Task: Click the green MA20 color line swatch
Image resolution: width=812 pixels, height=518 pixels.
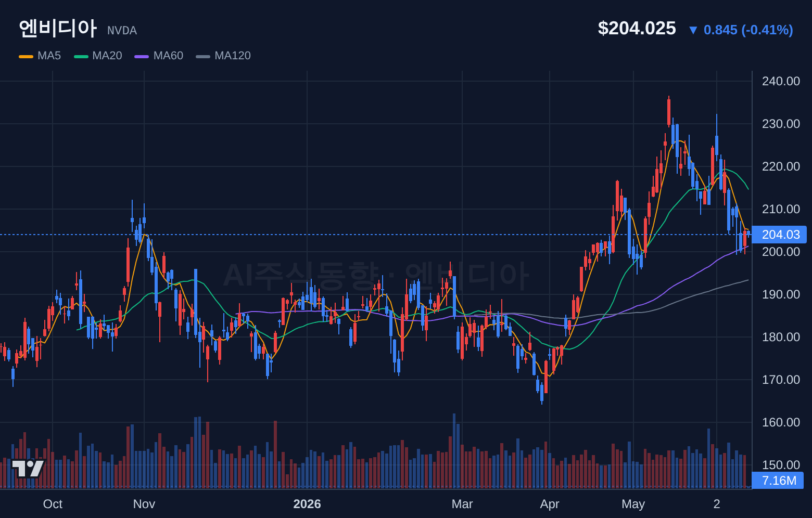Action: click(x=81, y=56)
